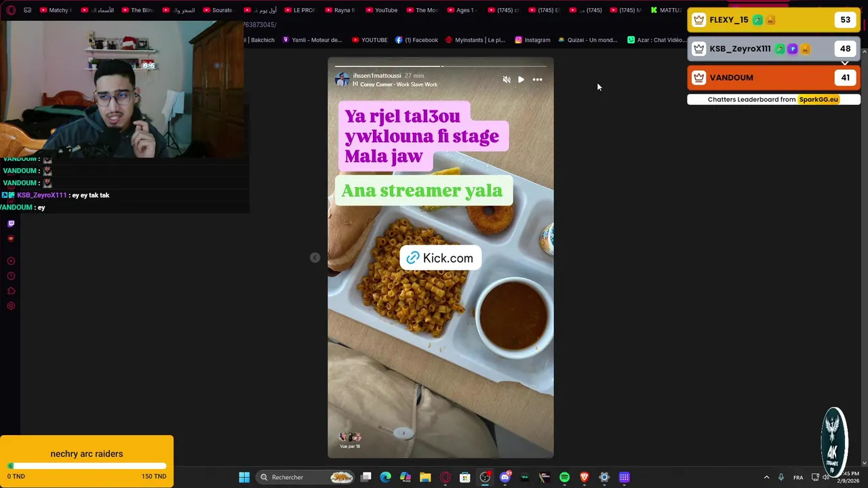The image size is (868, 488).
Task: Open the Corey Comer Work Slave Work song
Action: [x=399, y=85]
